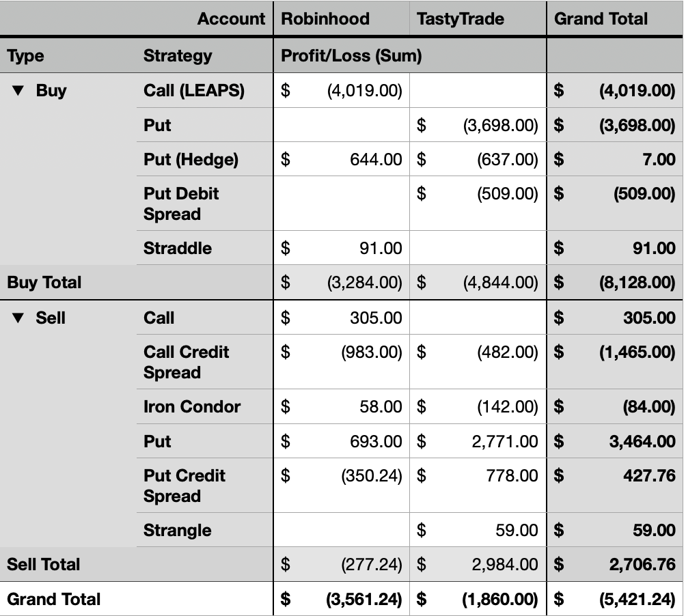
Task: Select the Type field header
Action: [26, 56]
